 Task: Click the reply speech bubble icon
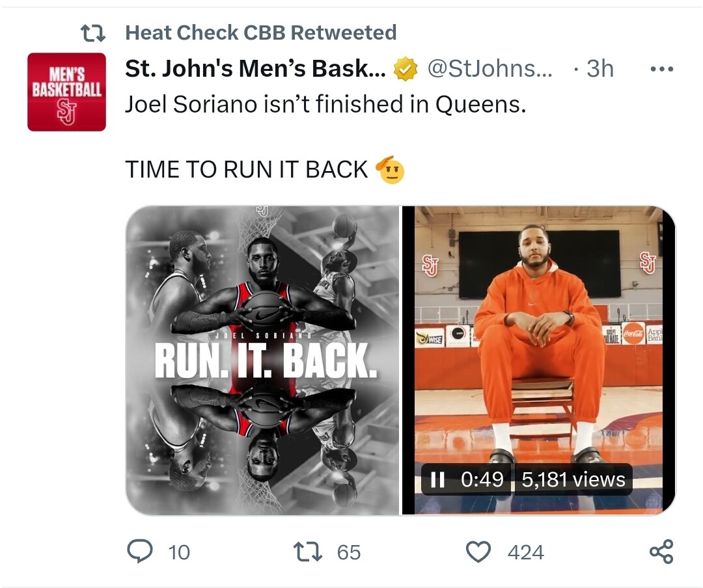[x=138, y=552]
